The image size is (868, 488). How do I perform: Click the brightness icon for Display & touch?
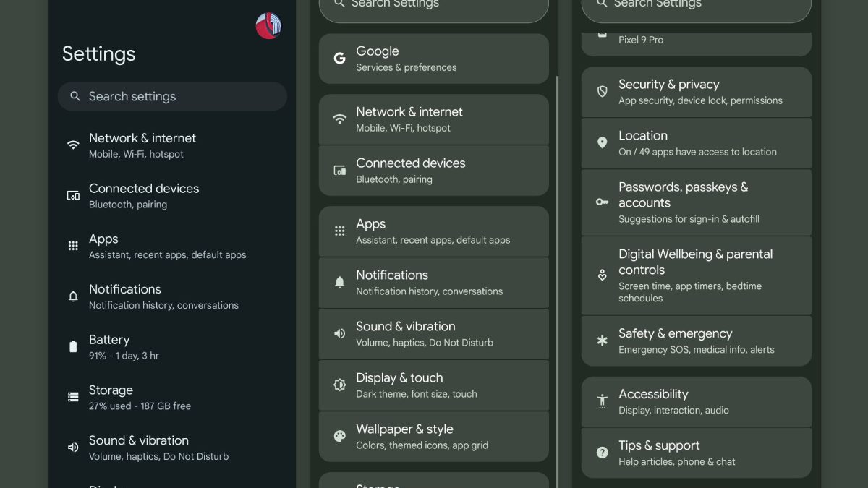pos(339,385)
